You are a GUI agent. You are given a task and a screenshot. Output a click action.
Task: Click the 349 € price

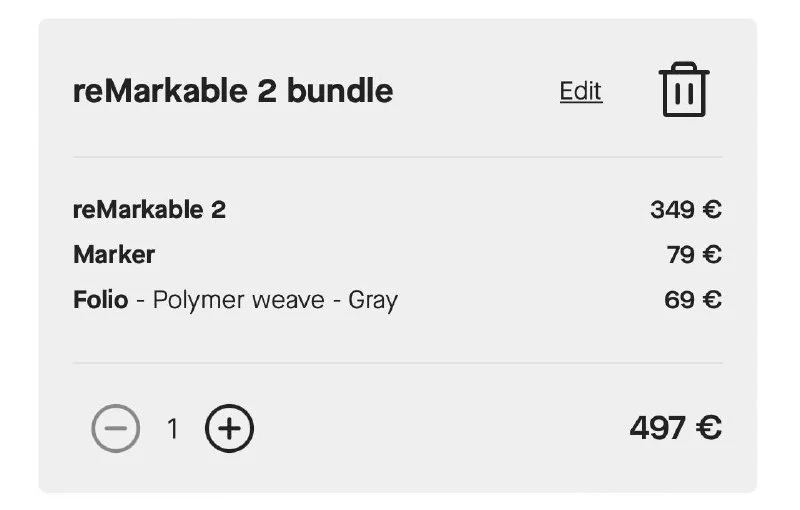point(685,210)
